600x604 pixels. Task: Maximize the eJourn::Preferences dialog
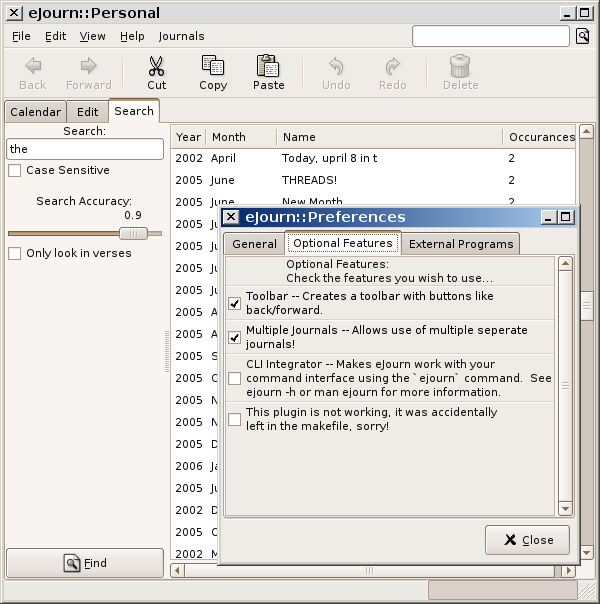pyautogui.click(x=565, y=217)
